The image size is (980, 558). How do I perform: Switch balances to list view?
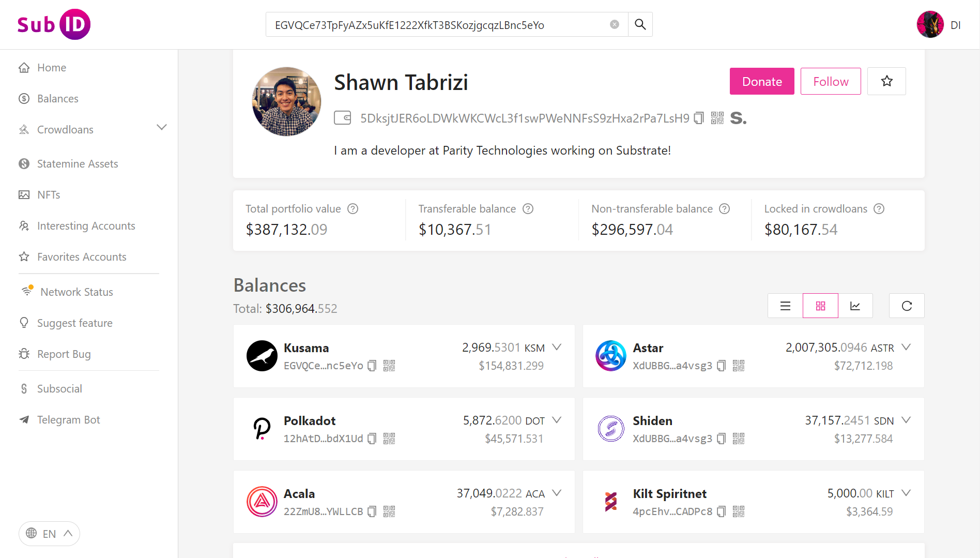(785, 306)
